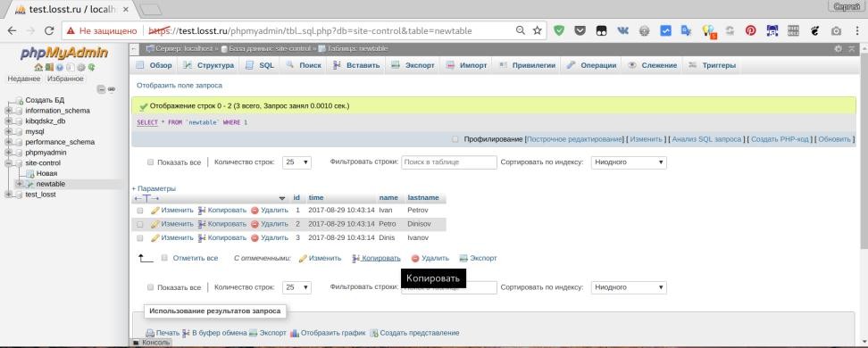This screenshot has width=868, height=348.
Task: Select the checkbox for row id 1
Action: [x=140, y=211]
